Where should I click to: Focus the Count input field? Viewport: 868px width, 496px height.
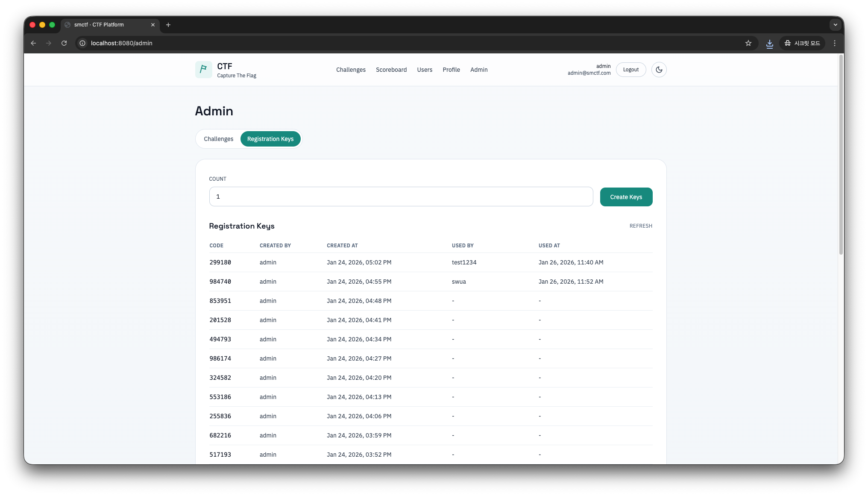(401, 197)
